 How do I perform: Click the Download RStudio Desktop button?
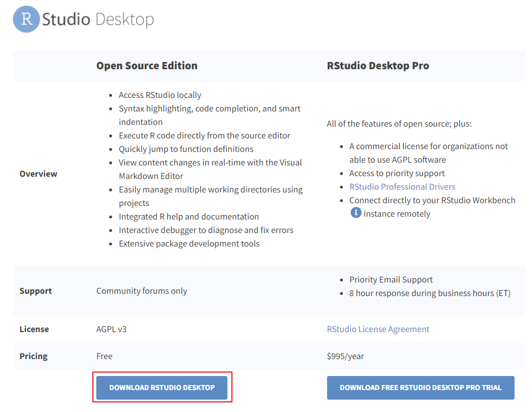pyautogui.click(x=162, y=387)
